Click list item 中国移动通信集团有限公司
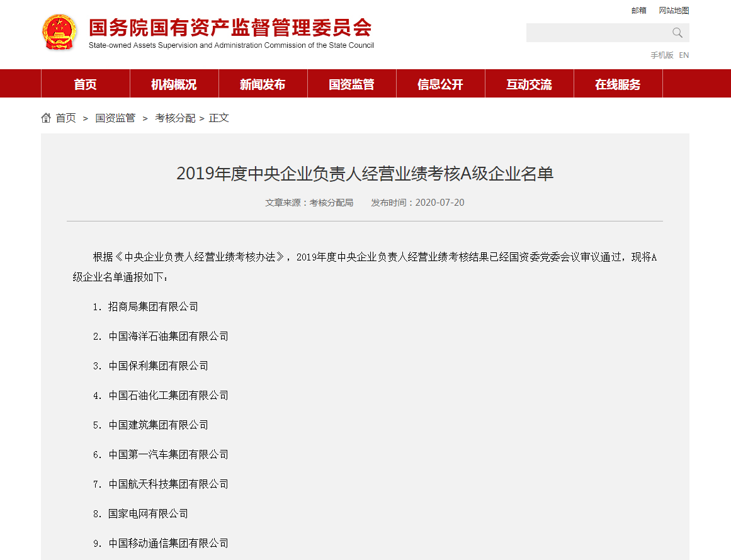 pyautogui.click(x=168, y=543)
